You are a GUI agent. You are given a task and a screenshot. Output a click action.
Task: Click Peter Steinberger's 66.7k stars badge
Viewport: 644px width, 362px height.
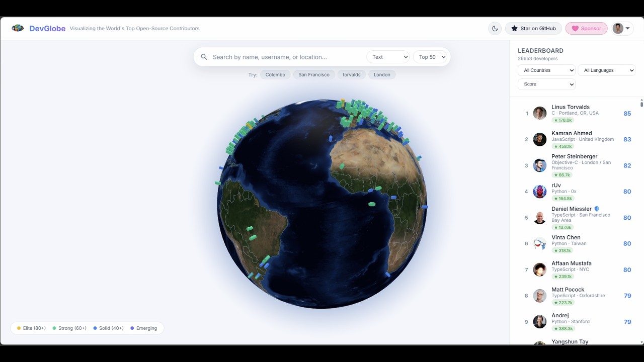[561, 175]
